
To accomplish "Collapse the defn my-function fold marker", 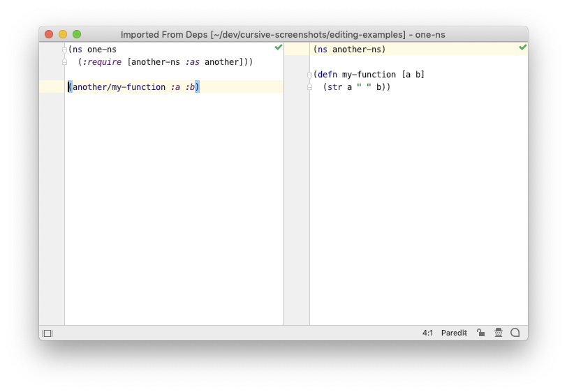I will 309,75.
